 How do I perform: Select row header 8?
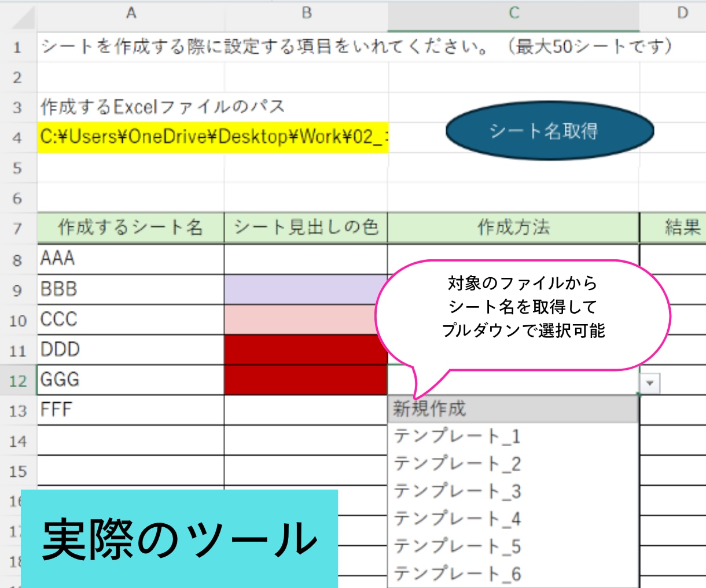coord(18,259)
